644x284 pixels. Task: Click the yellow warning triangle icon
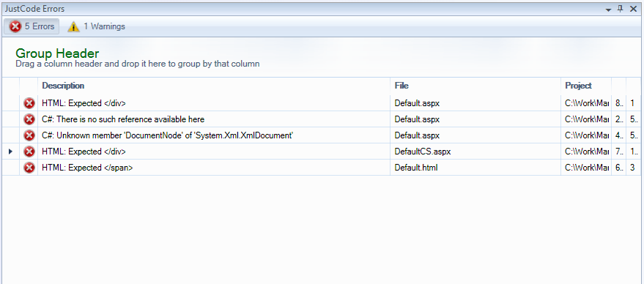[73, 26]
